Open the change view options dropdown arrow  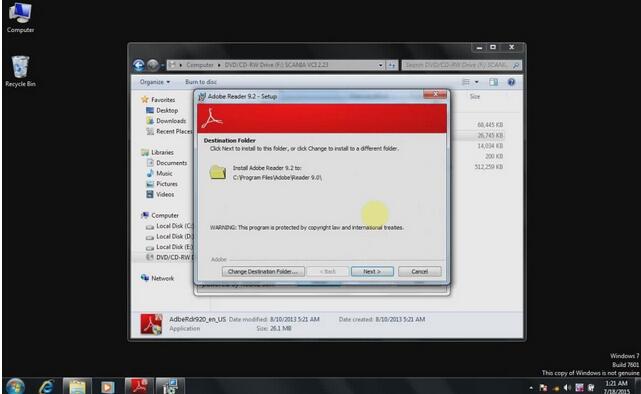477,82
